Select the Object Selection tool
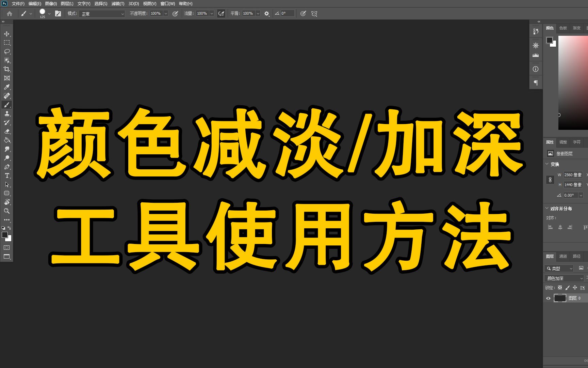 [7, 60]
